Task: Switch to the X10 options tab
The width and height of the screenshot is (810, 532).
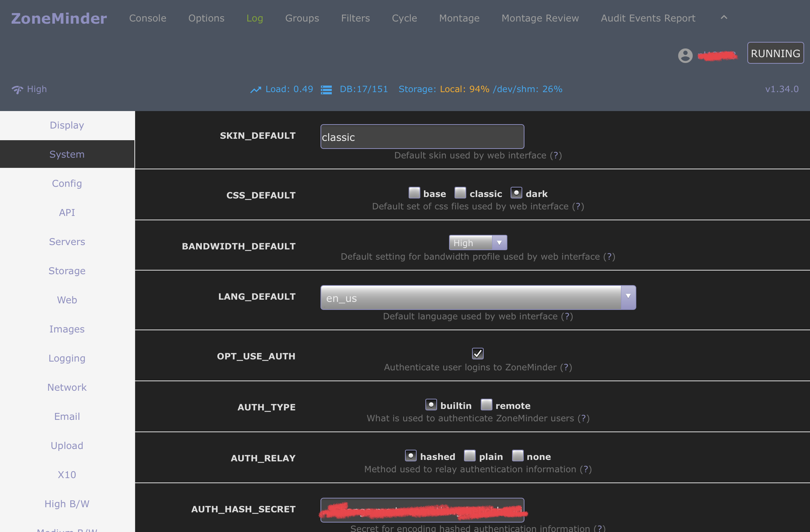Action: pyautogui.click(x=67, y=475)
